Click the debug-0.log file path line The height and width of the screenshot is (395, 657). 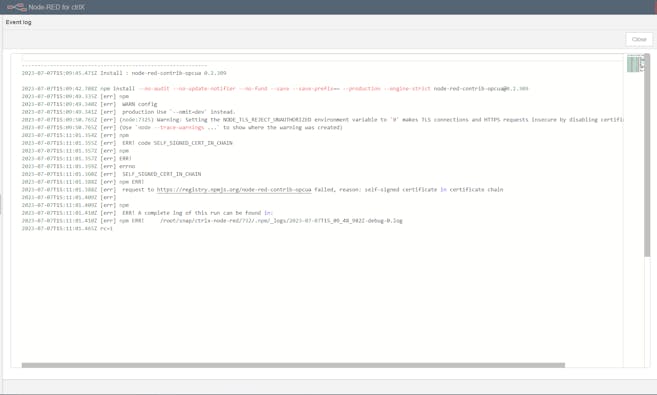click(212, 221)
